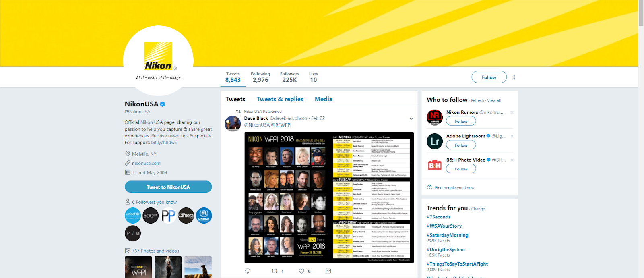Open the #UnrigtheSystem trend
Screen dimensions: 644x278
click(x=446, y=249)
